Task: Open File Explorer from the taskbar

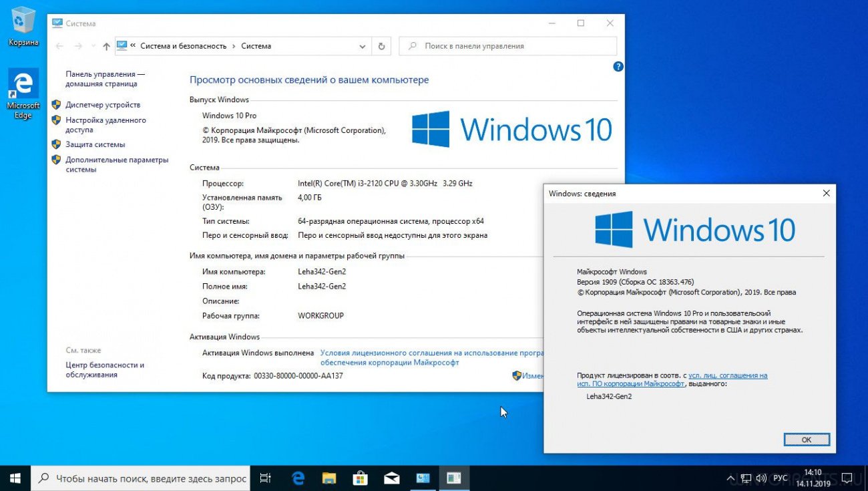Action: click(329, 478)
